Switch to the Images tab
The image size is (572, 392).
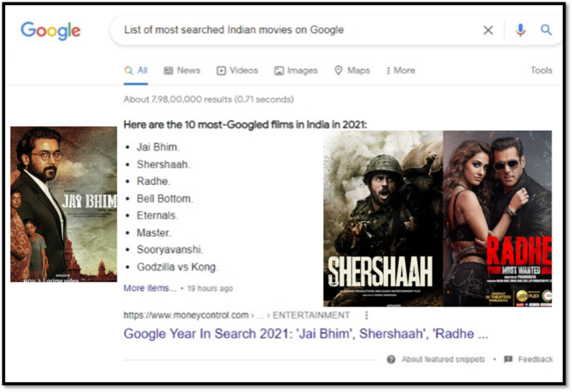[296, 71]
